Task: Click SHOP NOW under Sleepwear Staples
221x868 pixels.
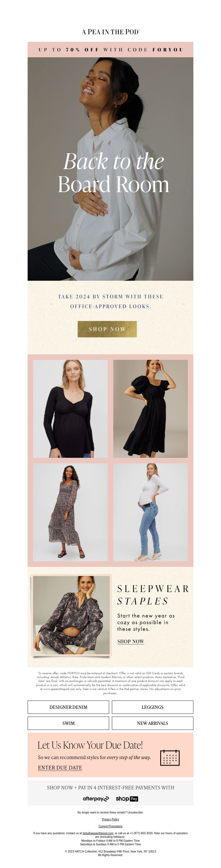Action: coord(130,641)
